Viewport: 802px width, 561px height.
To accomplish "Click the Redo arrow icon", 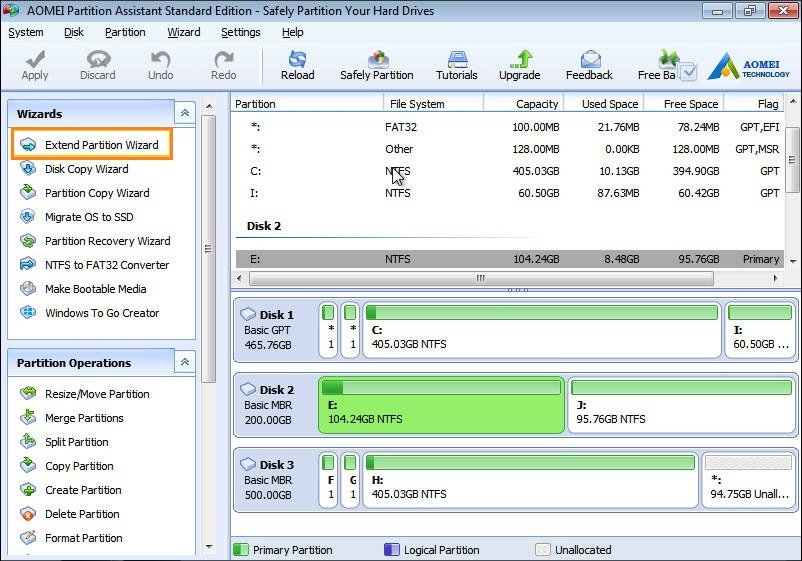I will pos(224,59).
